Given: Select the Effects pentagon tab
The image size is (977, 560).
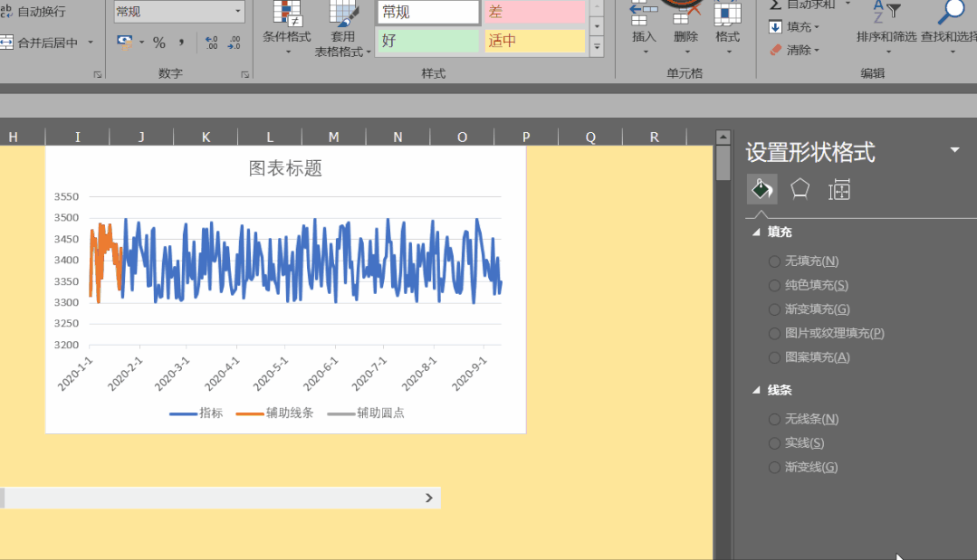Looking at the screenshot, I should tap(800, 189).
